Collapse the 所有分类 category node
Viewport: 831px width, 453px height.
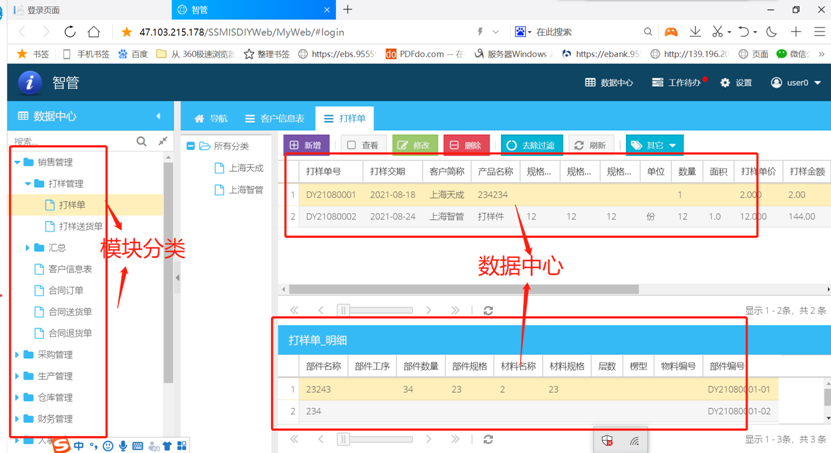tap(190, 146)
